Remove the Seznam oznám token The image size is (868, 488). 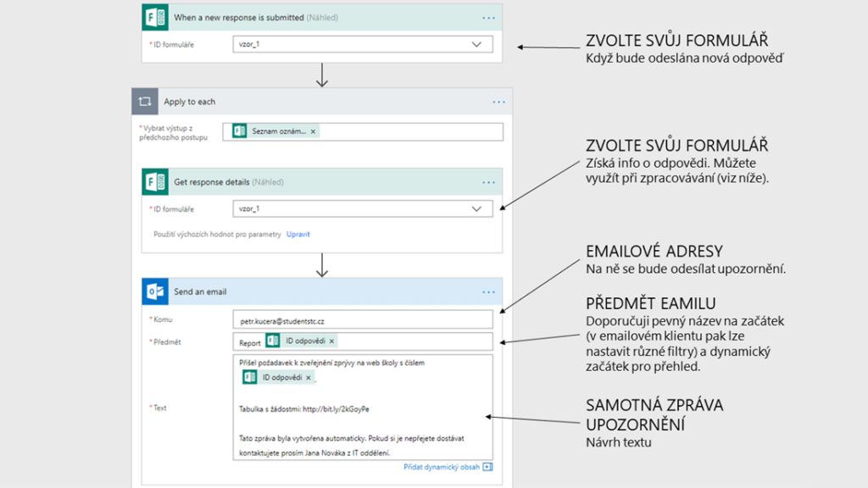(x=313, y=131)
